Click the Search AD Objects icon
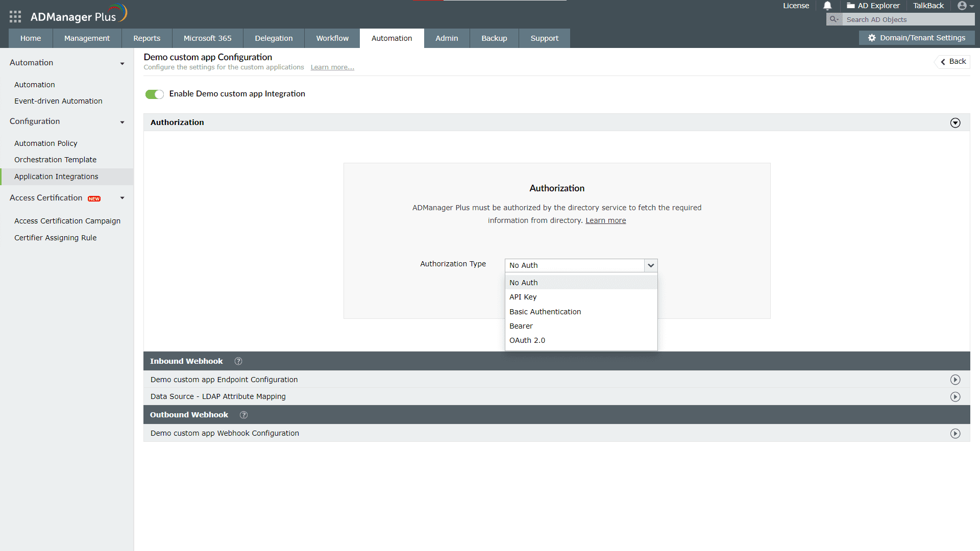Image resolution: width=980 pixels, height=551 pixels. (x=835, y=19)
